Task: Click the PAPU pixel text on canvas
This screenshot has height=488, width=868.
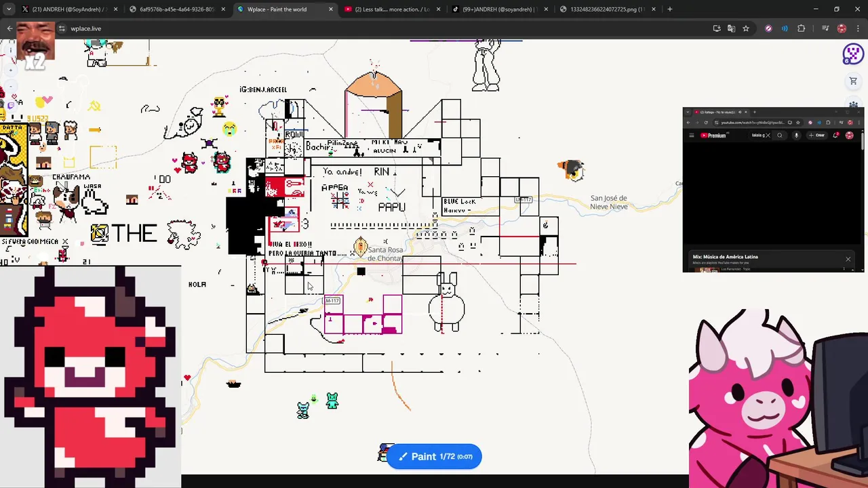Action: [x=391, y=207]
